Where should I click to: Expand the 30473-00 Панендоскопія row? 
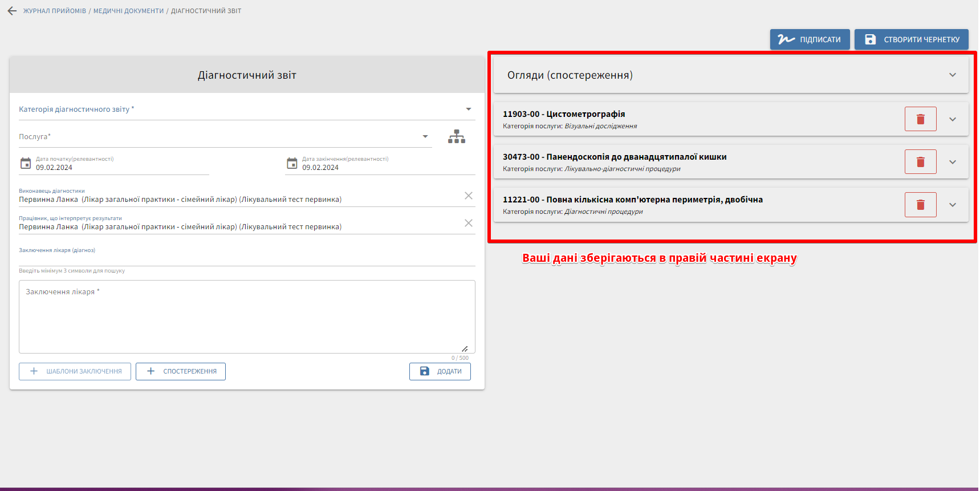coord(952,162)
